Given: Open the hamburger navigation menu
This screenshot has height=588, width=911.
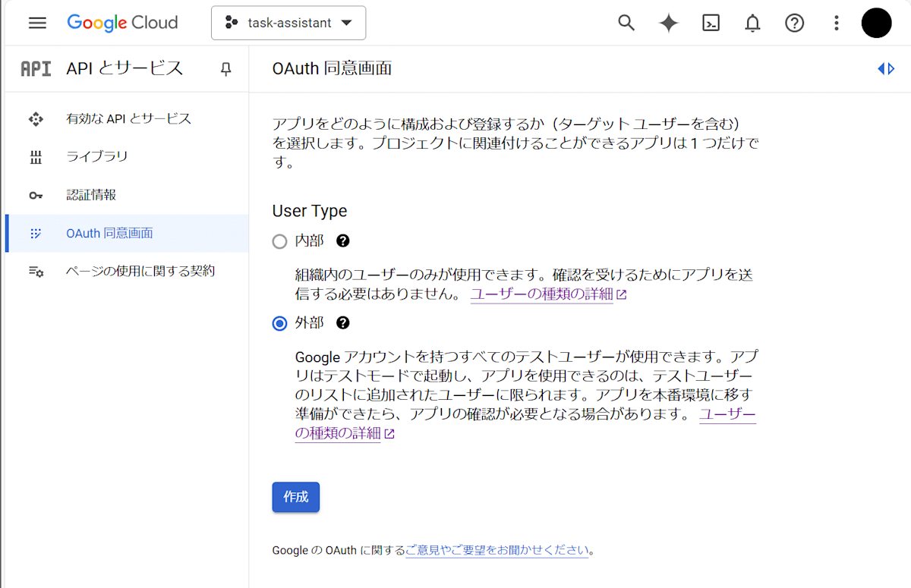Looking at the screenshot, I should pos(37,23).
